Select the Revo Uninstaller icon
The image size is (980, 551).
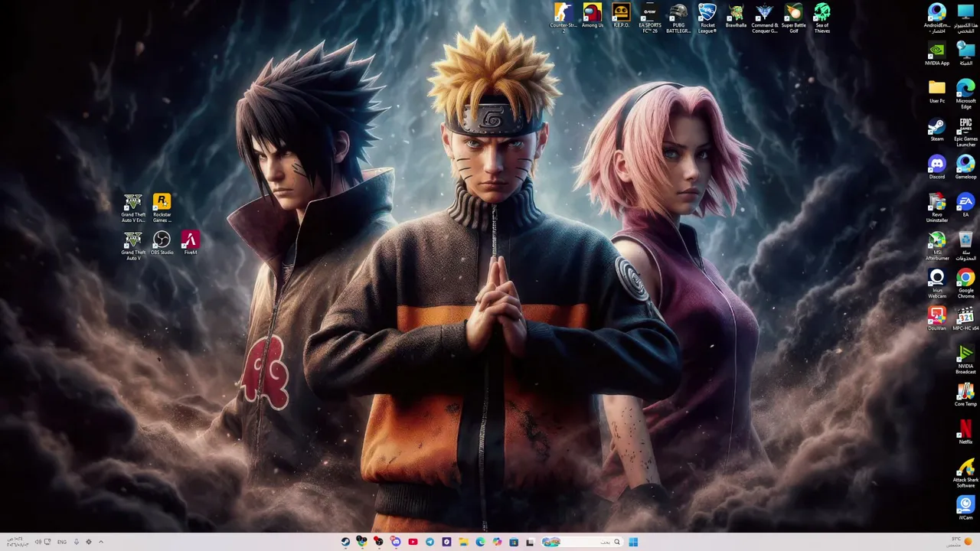937,207
